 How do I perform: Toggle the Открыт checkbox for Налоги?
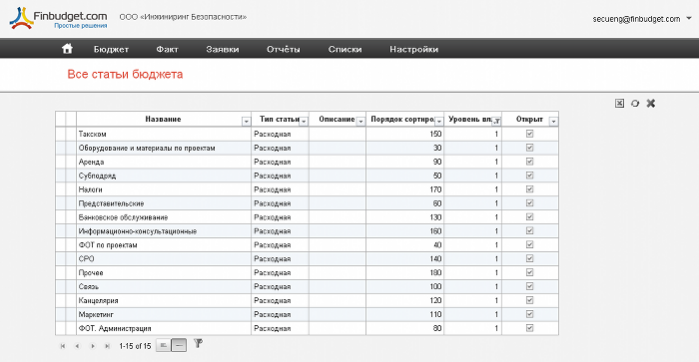click(530, 189)
